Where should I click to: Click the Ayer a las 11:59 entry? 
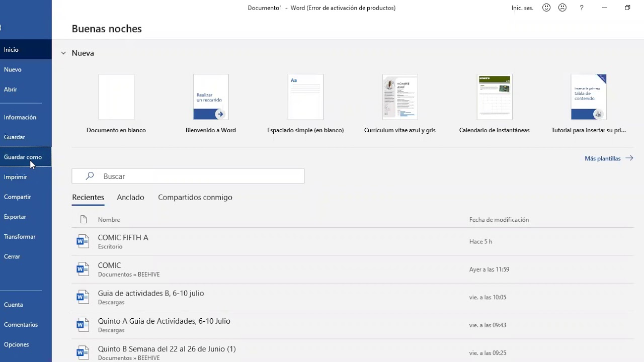tap(489, 269)
